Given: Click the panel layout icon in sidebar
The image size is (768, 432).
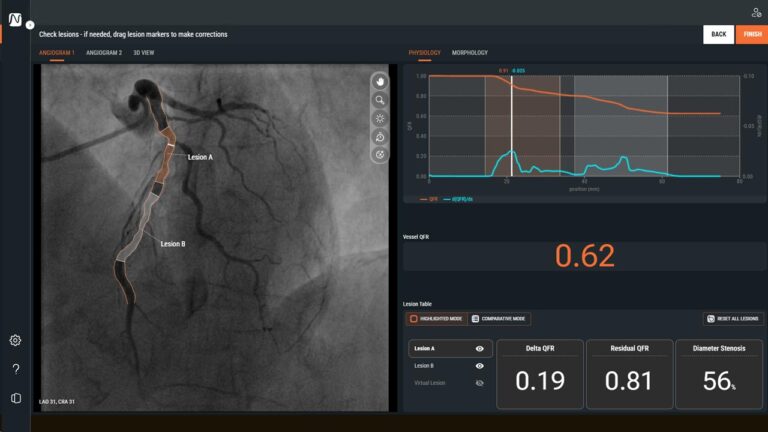Looking at the screenshot, I should coord(15,398).
